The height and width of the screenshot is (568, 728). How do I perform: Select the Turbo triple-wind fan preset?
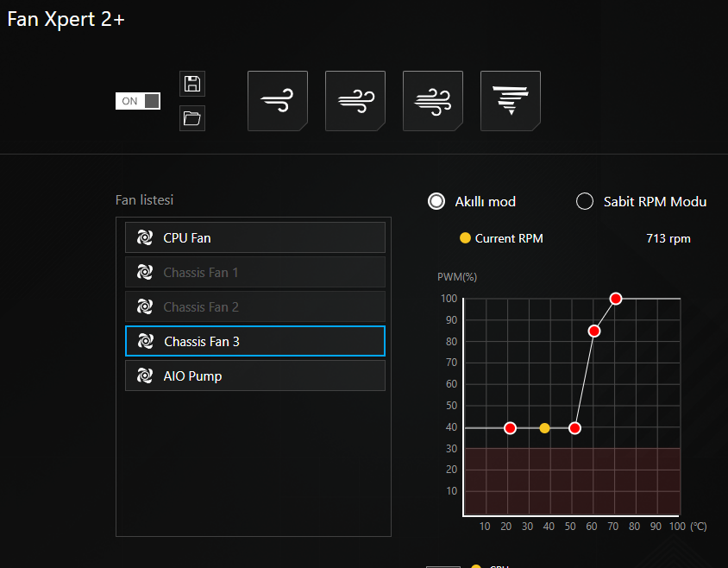(433, 101)
